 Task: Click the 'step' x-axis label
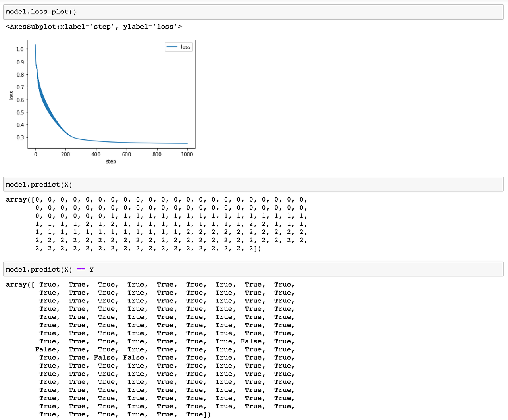(111, 161)
